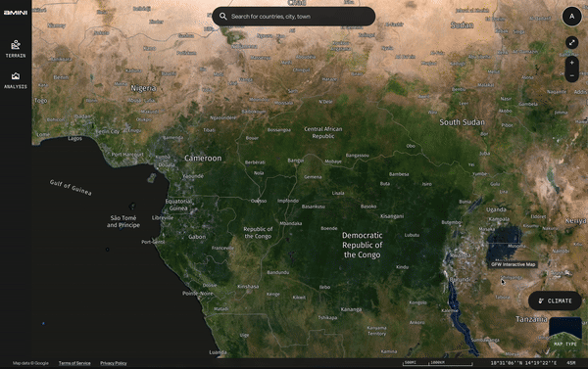Zoom in with the plus button
Image resolution: width=588 pixels, height=369 pixels.
571,63
